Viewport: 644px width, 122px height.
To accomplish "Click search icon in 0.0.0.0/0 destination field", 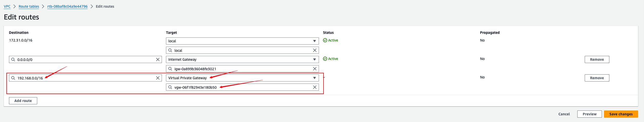I will [x=13, y=59].
